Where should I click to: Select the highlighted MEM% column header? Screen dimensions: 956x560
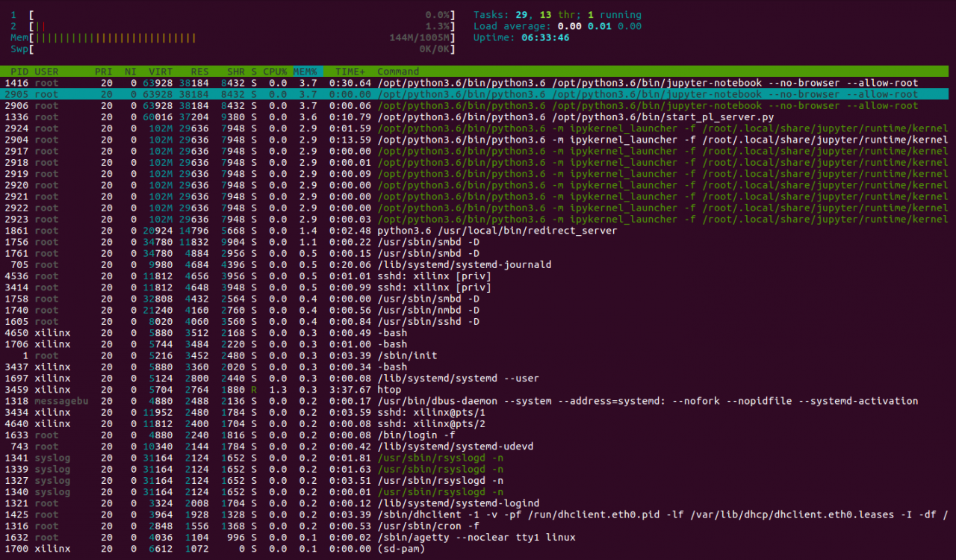(305, 71)
